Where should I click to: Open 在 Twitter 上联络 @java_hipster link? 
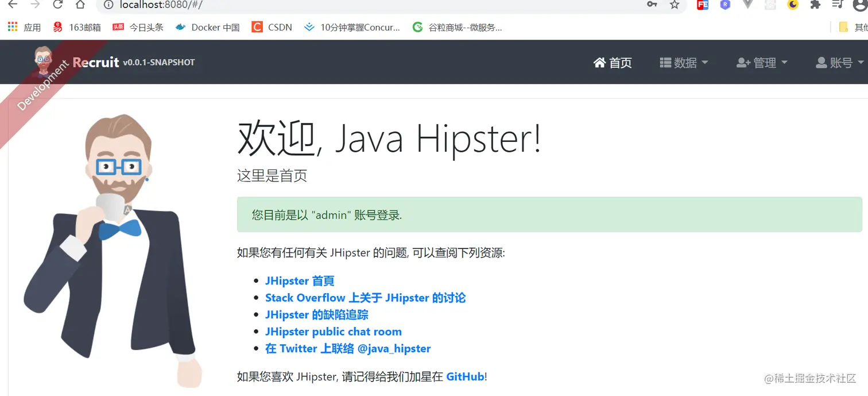click(x=348, y=348)
